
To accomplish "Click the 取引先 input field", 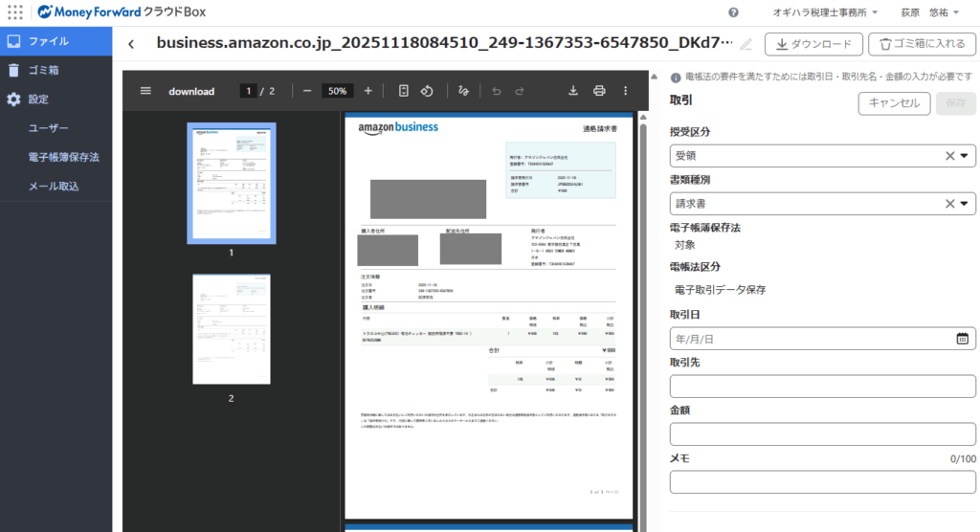I will coord(822,387).
